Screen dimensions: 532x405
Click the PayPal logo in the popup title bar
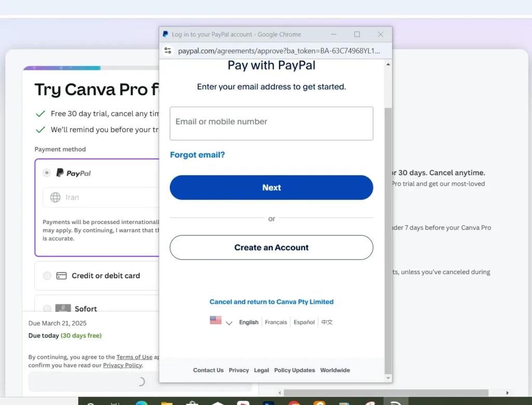(x=166, y=34)
